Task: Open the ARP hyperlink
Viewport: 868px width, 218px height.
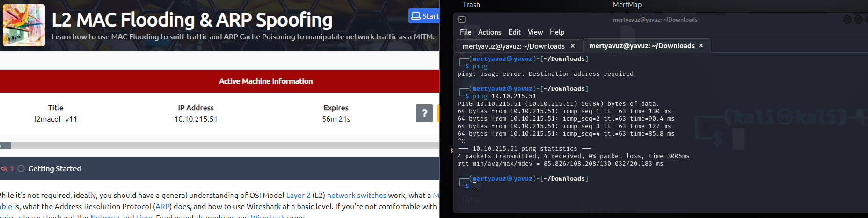Action: 162,206
